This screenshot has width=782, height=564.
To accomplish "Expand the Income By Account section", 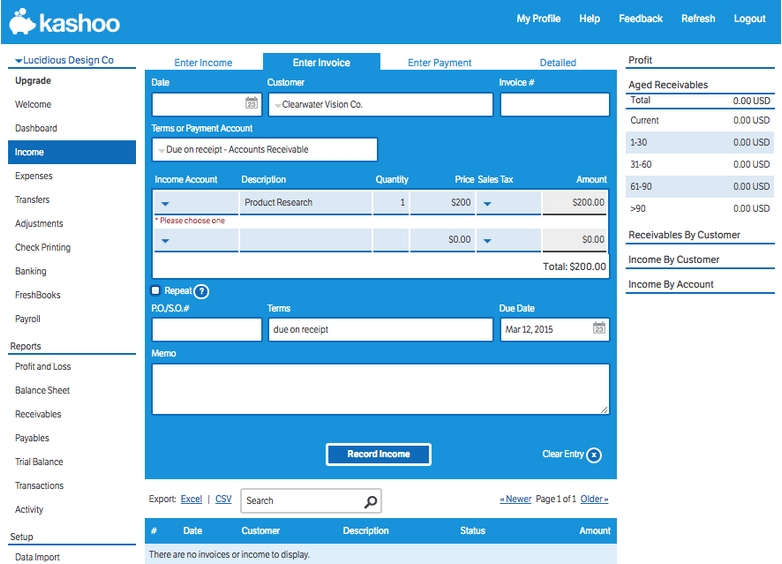I will point(671,284).
